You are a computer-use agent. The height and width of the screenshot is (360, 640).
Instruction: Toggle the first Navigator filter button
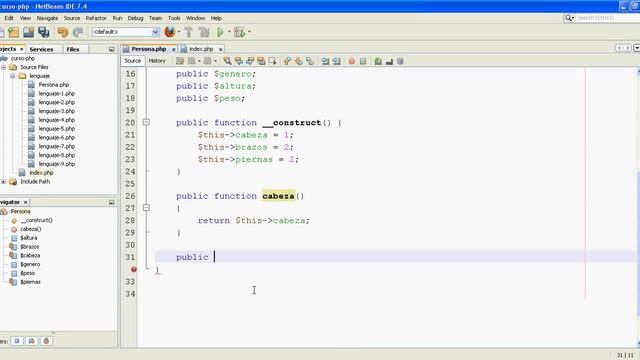[17, 341]
